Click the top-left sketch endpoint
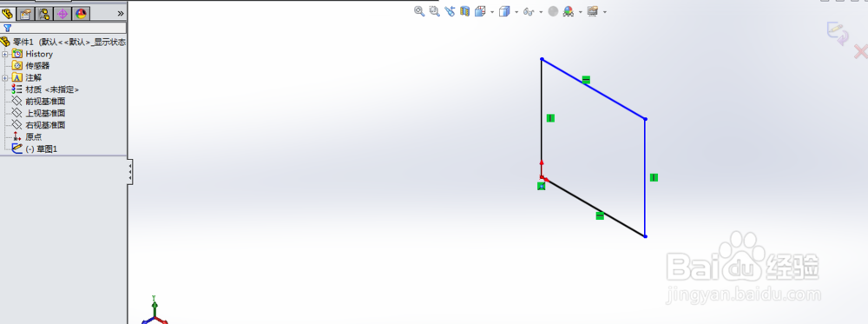This screenshot has width=868, height=324. pyautogui.click(x=542, y=59)
